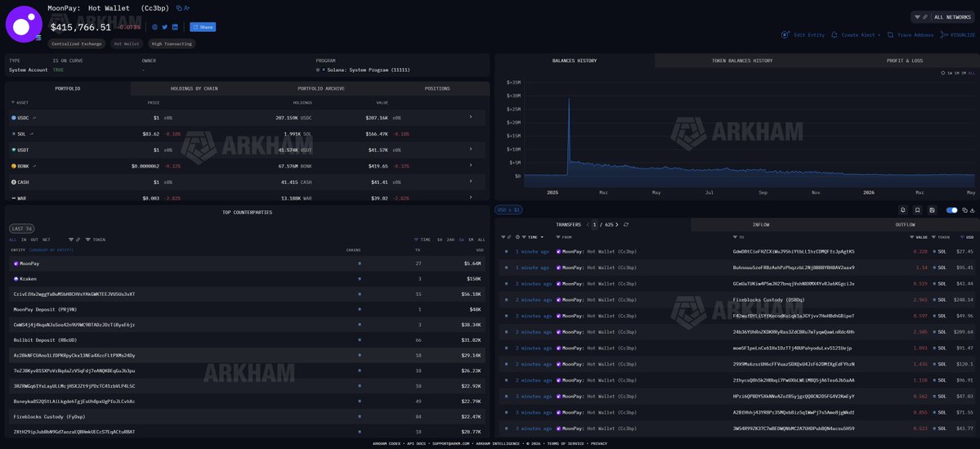Screen dimensions: 980x449
Task: Open the MoonPay website globe icon
Action: coord(155,27)
